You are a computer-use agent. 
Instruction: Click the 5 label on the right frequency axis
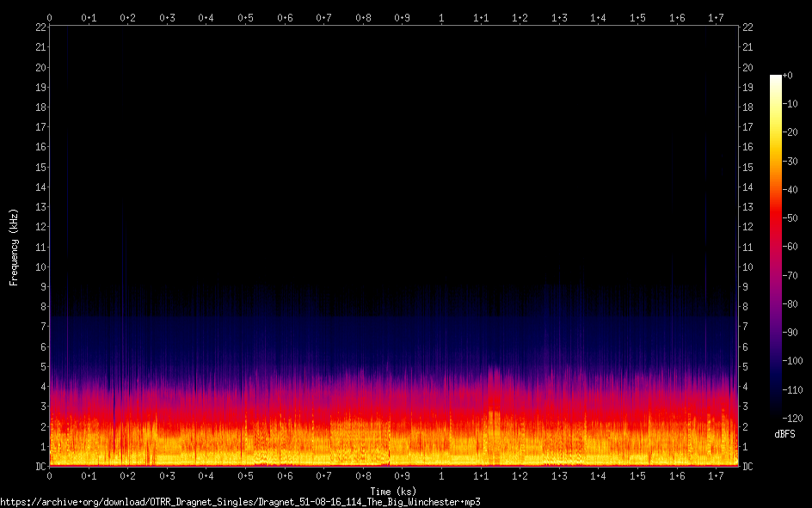point(746,367)
